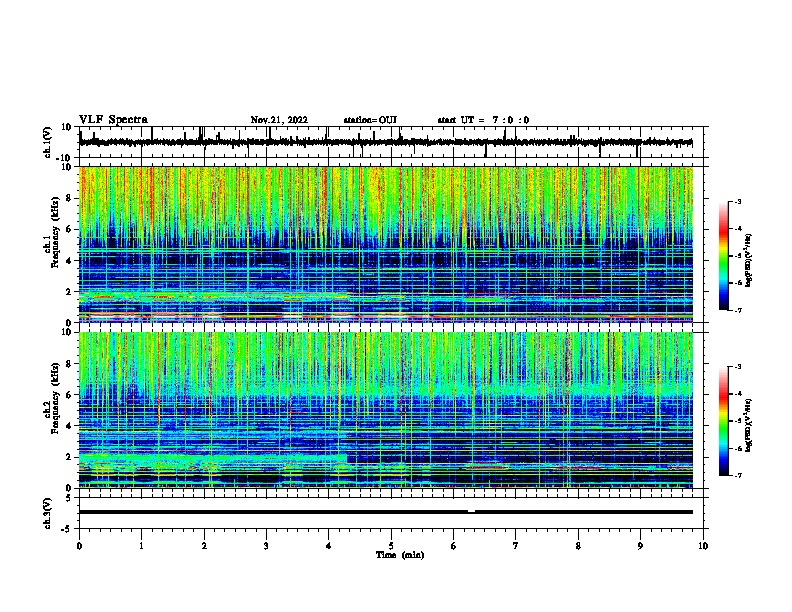Click the ch.1 voltage waveform trace
The height and width of the screenshot is (612, 792).
[386, 142]
